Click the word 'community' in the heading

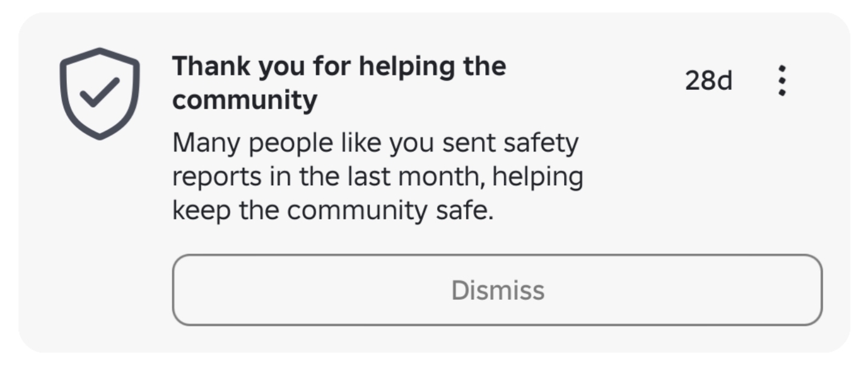click(244, 100)
